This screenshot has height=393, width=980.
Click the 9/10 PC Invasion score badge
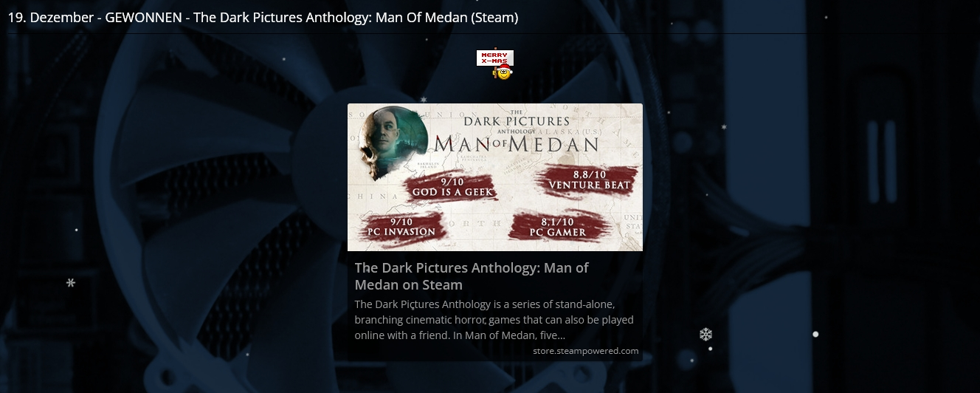[401, 225]
